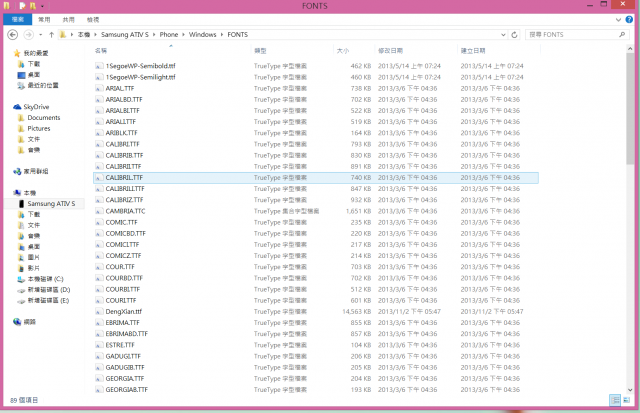Open the blue File ribbon tab
This screenshot has width=640, height=413.
pos(17,19)
